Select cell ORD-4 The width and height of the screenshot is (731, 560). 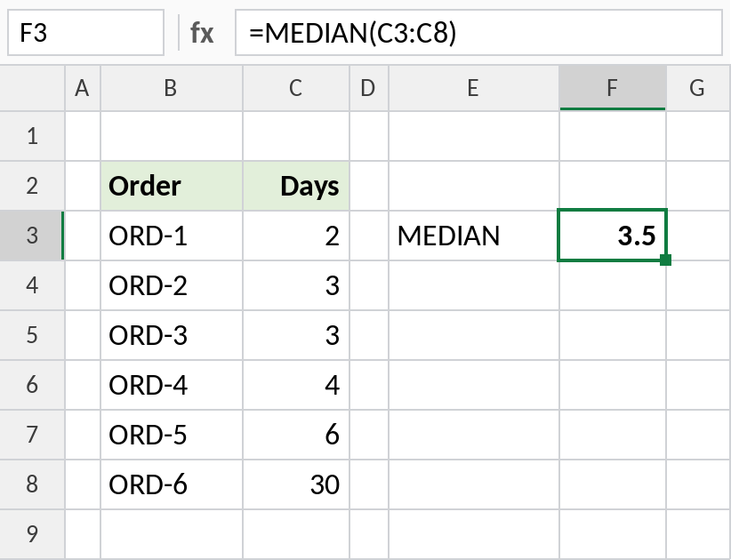(x=172, y=385)
